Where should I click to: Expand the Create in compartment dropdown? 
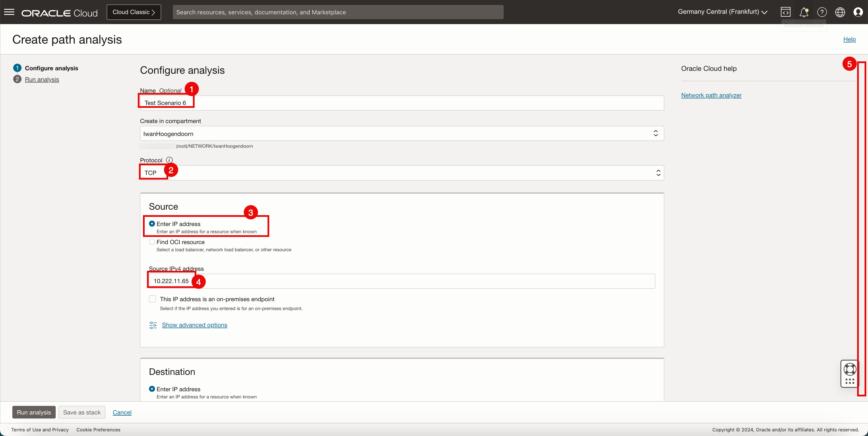coord(402,134)
